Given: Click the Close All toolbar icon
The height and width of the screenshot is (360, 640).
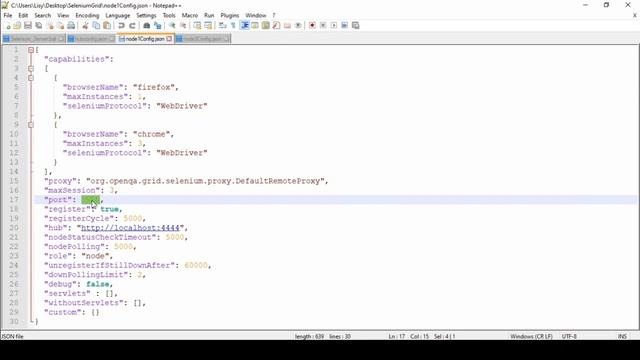Looking at the screenshot, I should point(60,25).
